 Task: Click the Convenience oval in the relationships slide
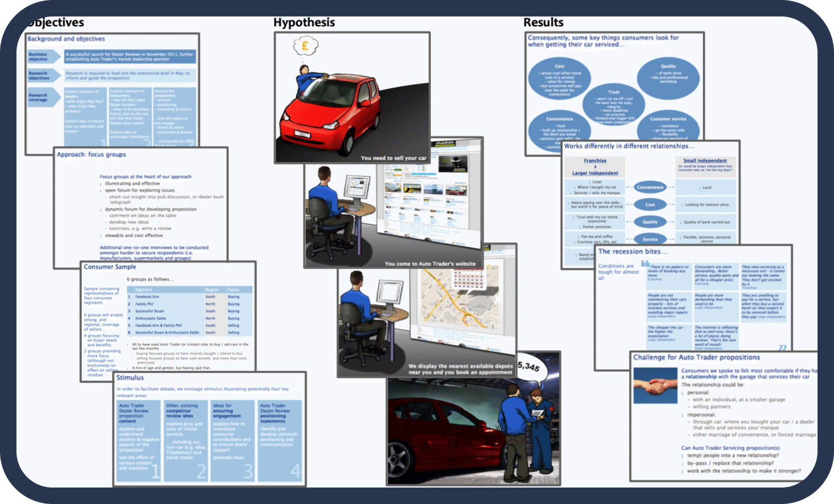click(650, 187)
